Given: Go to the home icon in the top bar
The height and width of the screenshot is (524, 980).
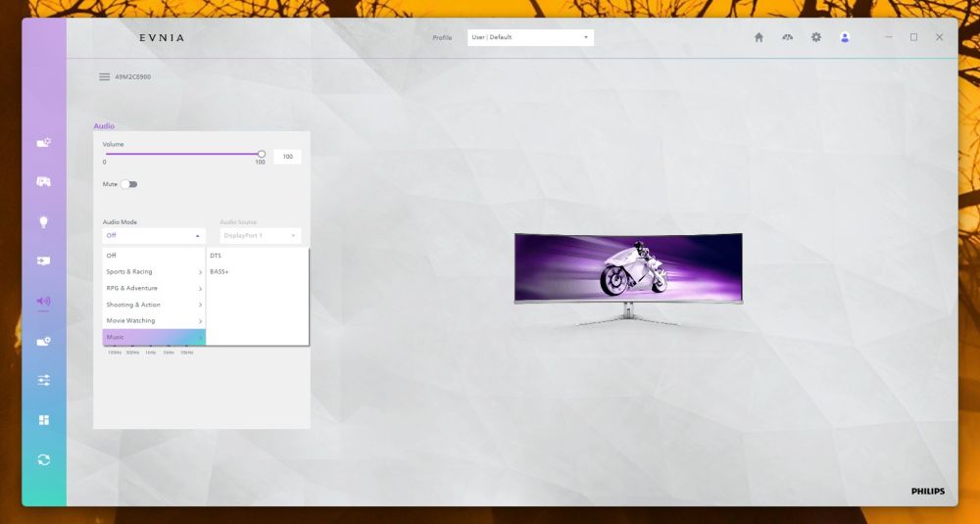Looking at the screenshot, I should (759, 37).
